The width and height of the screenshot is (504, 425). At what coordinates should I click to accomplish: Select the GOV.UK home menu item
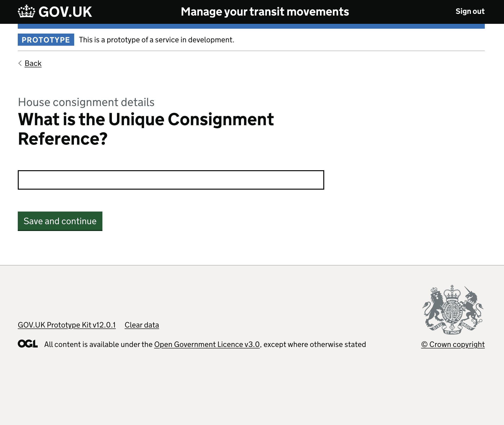click(x=55, y=11)
